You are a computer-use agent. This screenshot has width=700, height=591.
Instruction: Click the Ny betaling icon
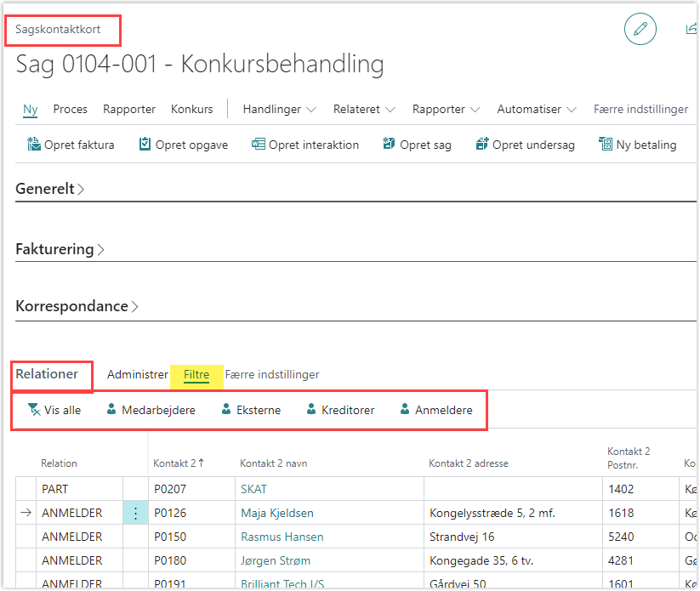[606, 145]
